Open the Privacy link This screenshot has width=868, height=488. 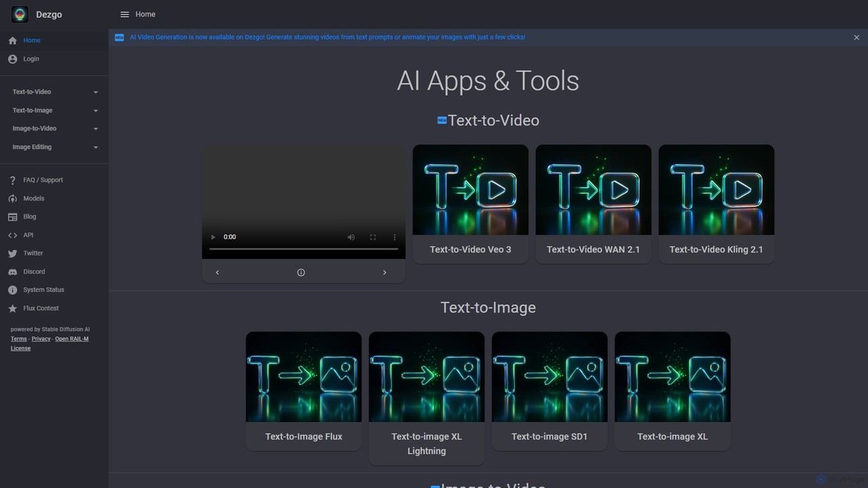pyautogui.click(x=41, y=339)
